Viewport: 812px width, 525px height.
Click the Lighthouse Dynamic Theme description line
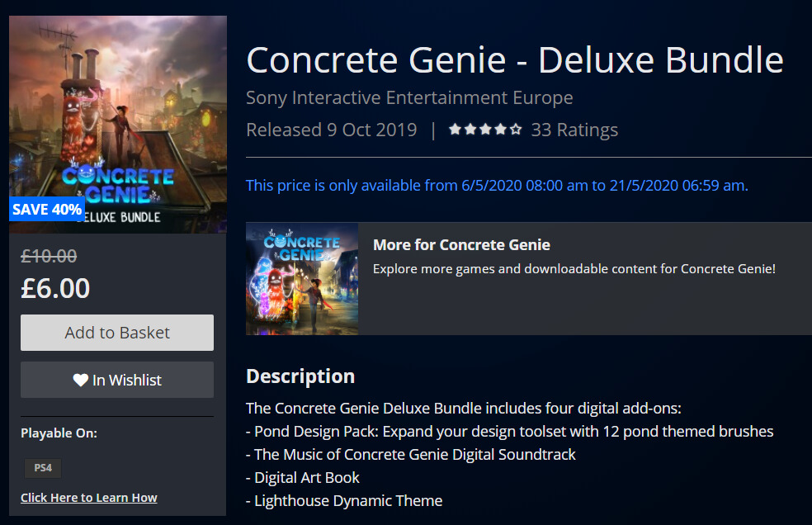click(x=344, y=500)
